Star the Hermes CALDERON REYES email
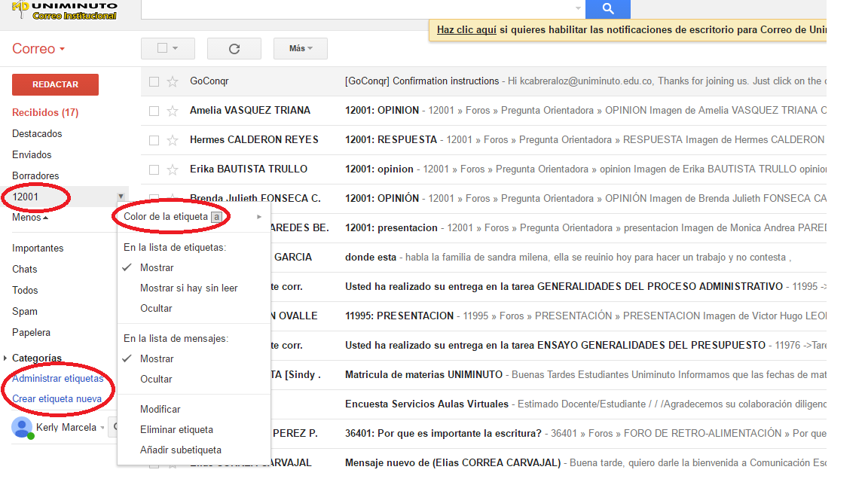Screen dimensions: 868x488 click(x=173, y=141)
